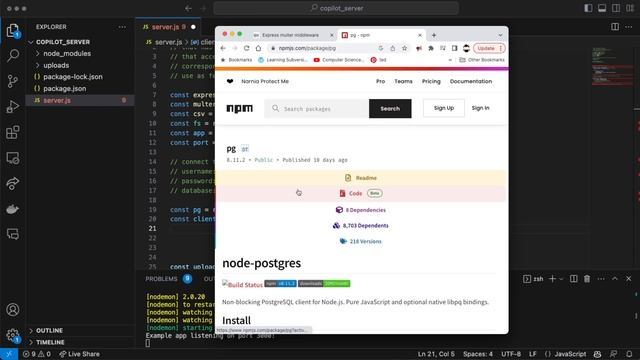Click Live Share in the status bar

(x=79, y=354)
